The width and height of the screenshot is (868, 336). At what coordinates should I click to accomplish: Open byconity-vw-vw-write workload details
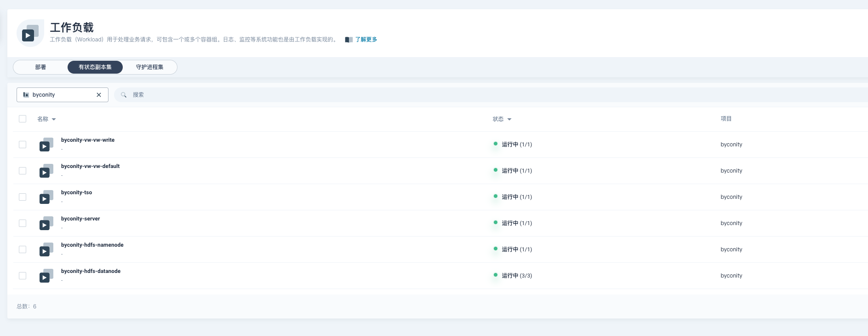pos(88,140)
